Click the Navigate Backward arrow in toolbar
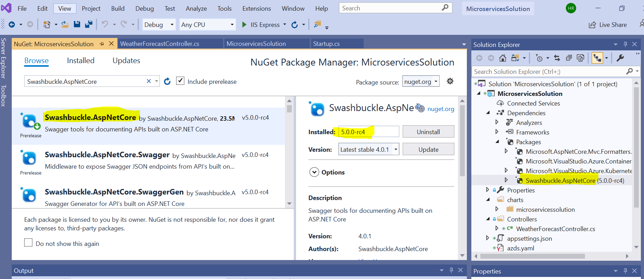The image size is (644, 279). click(12, 24)
